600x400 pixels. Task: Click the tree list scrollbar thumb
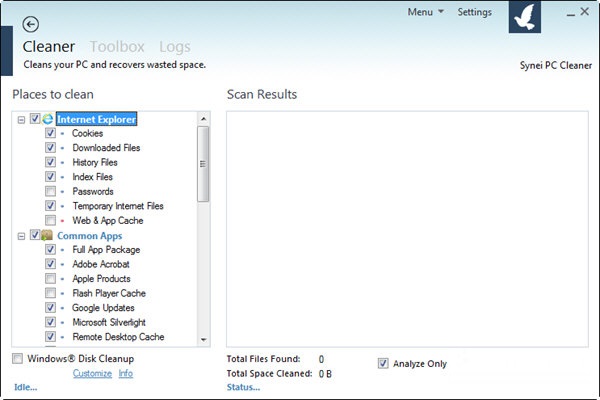tap(203, 164)
